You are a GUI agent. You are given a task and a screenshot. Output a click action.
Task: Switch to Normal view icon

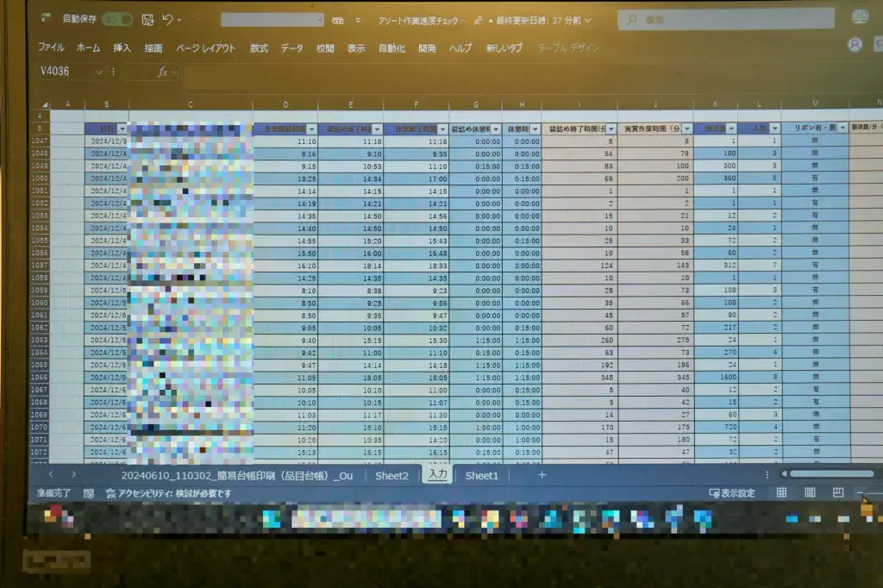[x=781, y=493]
